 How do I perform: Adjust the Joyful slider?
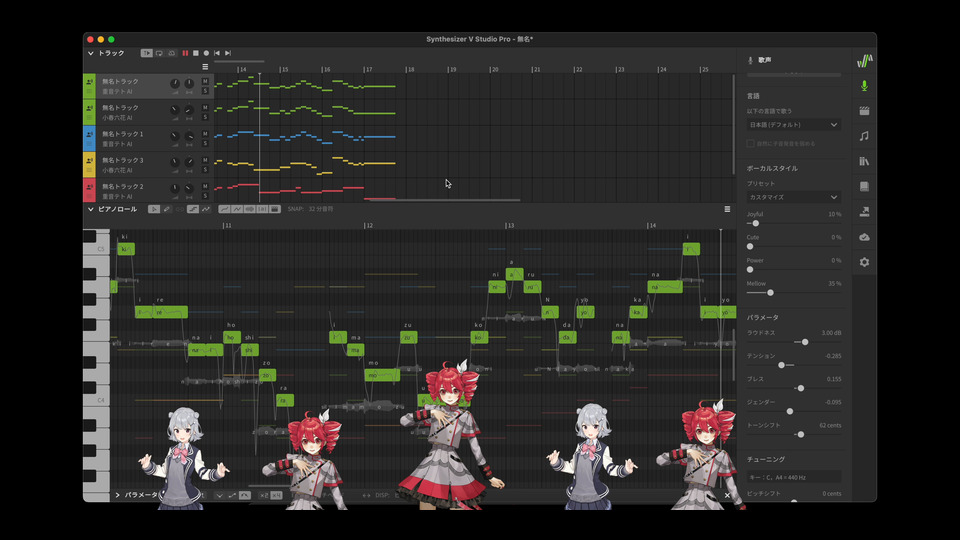pyautogui.click(x=756, y=223)
